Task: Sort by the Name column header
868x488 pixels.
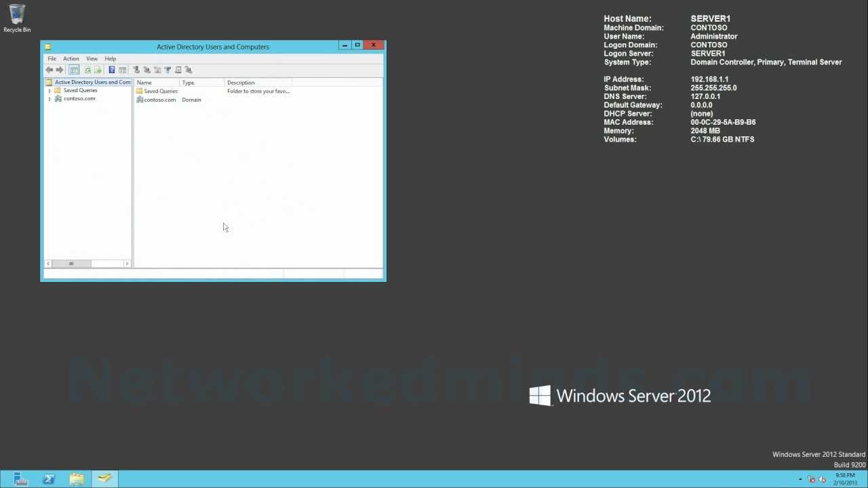Action: [x=157, y=83]
